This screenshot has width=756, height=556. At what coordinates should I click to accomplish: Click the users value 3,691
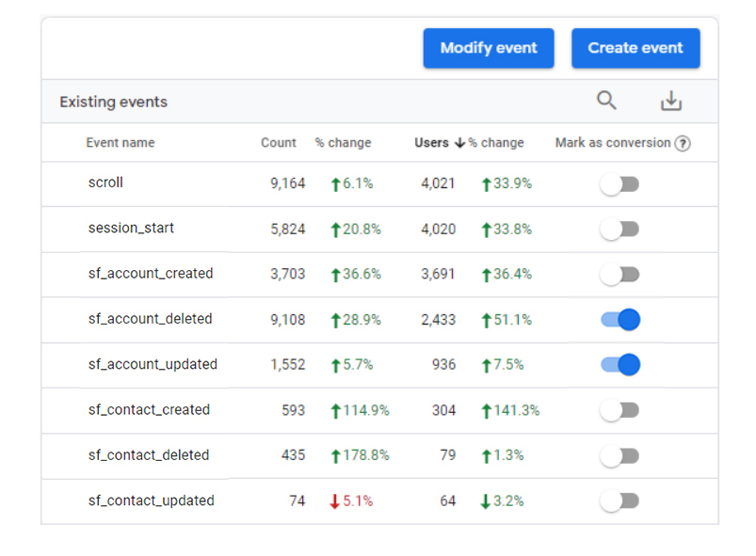(x=438, y=274)
